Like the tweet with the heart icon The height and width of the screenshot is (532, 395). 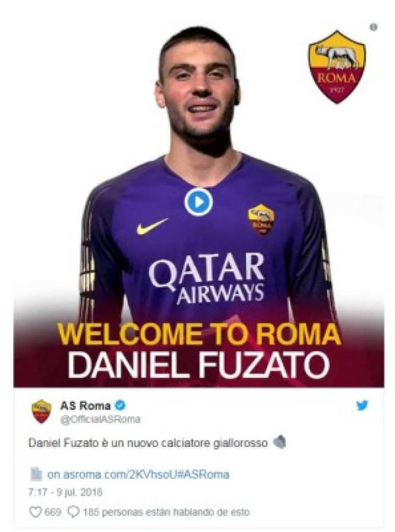[35, 512]
